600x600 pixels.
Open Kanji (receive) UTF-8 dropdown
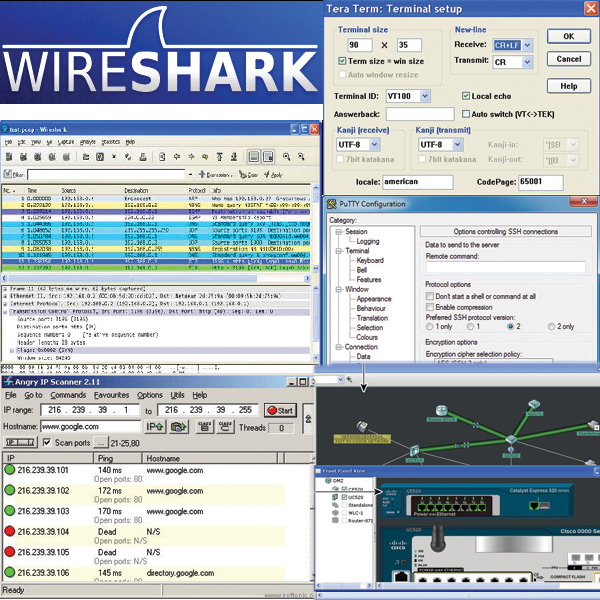pos(374,145)
